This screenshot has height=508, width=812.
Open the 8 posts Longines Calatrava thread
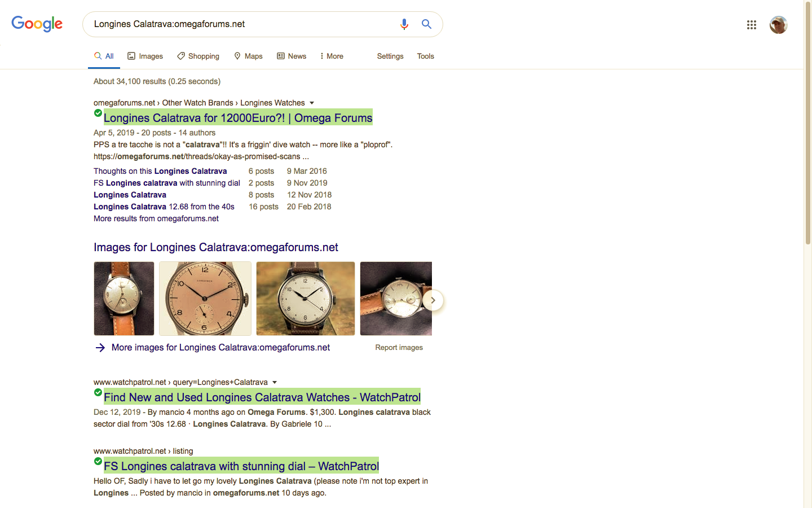pos(130,195)
